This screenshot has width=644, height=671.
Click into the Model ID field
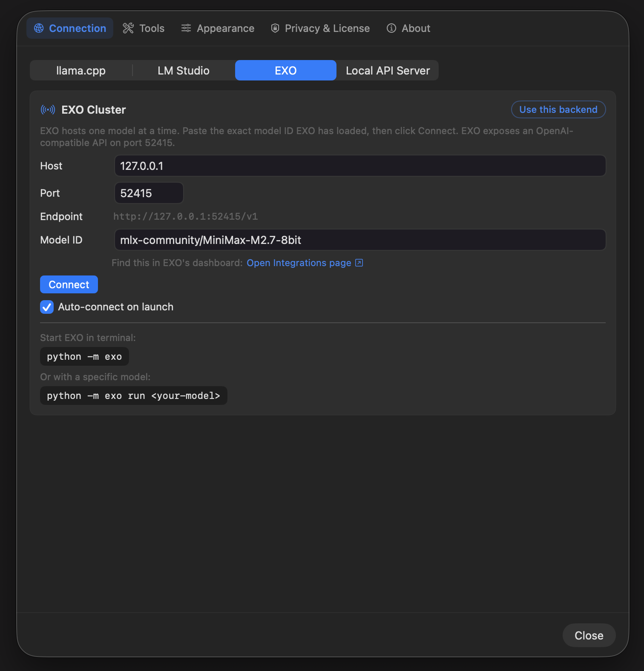[x=360, y=240]
